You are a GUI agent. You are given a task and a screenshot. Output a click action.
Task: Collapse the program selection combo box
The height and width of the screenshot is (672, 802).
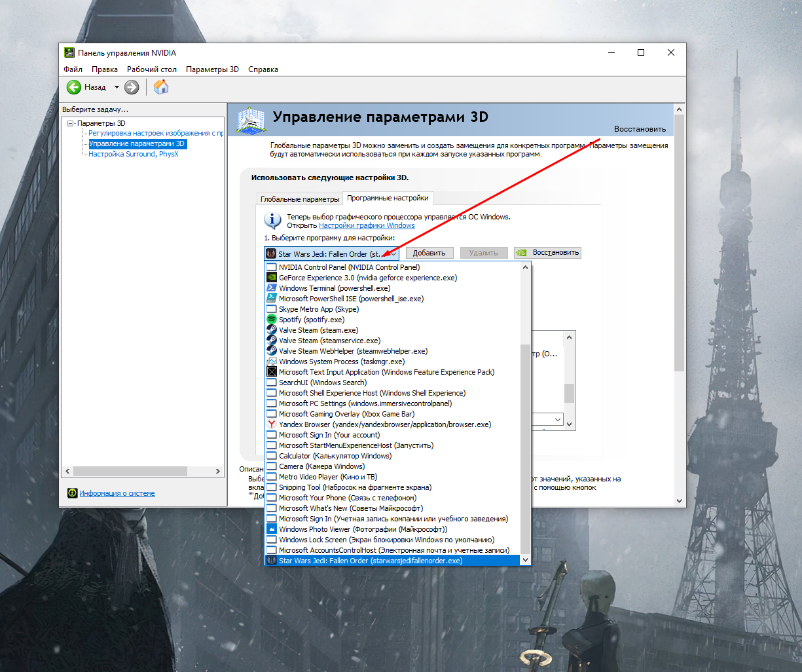coord(393,253)
